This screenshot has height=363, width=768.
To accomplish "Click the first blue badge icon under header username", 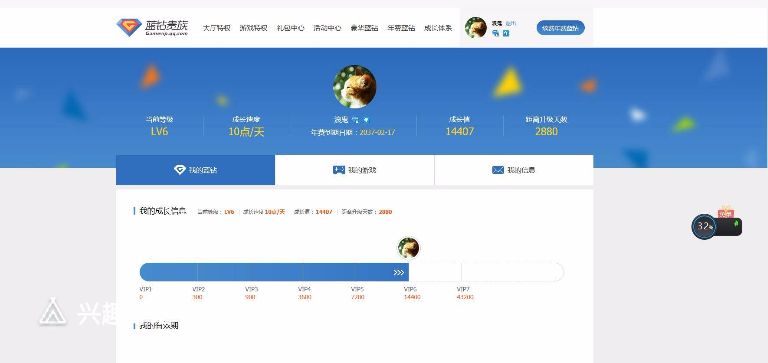I will [496, 33].
